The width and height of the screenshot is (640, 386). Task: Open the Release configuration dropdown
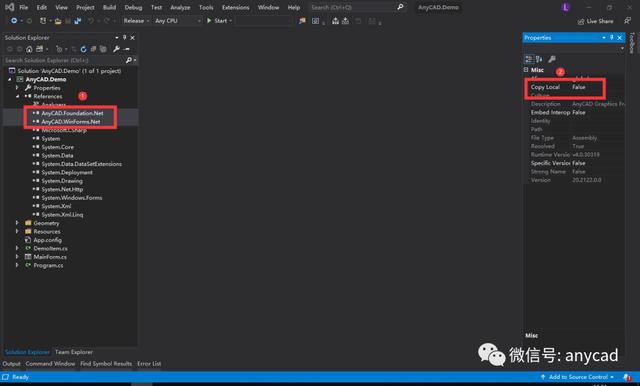tap(136, 20)
